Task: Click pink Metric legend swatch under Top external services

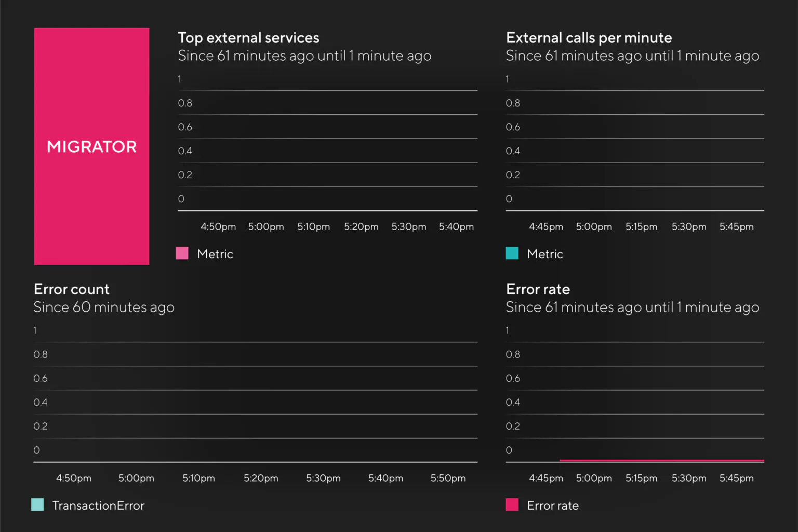Action: pos(182,254)
